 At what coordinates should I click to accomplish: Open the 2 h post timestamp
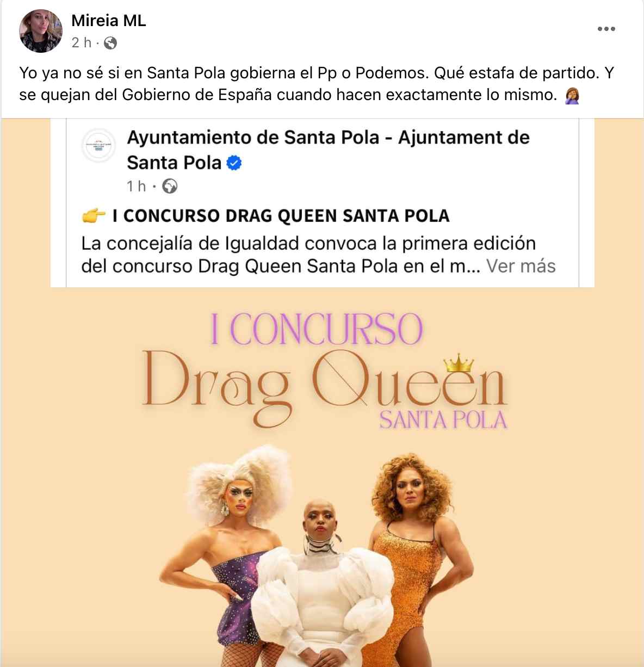(x=82, y=42)
